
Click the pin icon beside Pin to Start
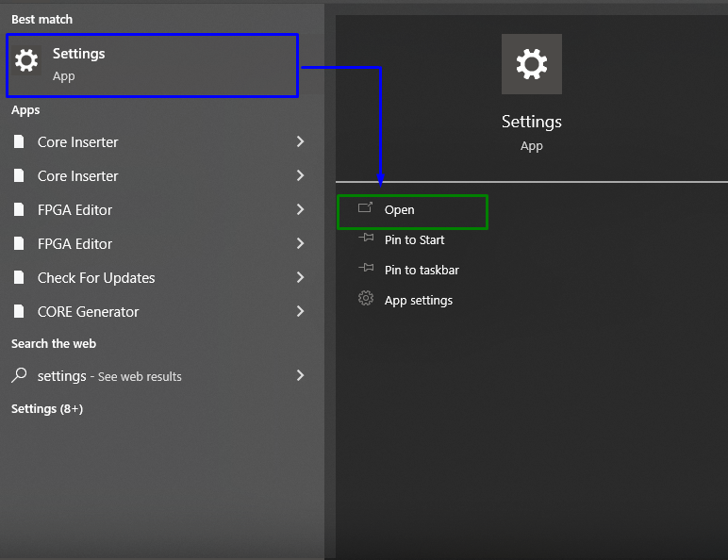point(366,239)
